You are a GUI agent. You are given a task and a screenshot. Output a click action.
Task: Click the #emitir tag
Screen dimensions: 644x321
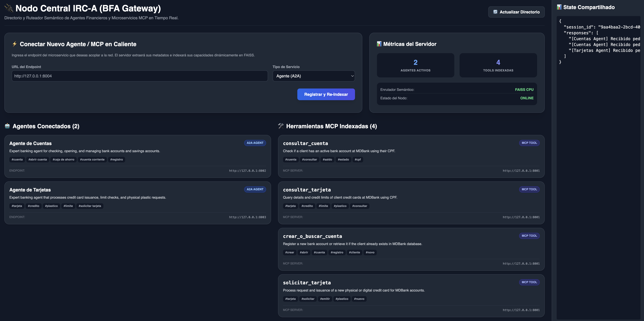coord(325,299)
